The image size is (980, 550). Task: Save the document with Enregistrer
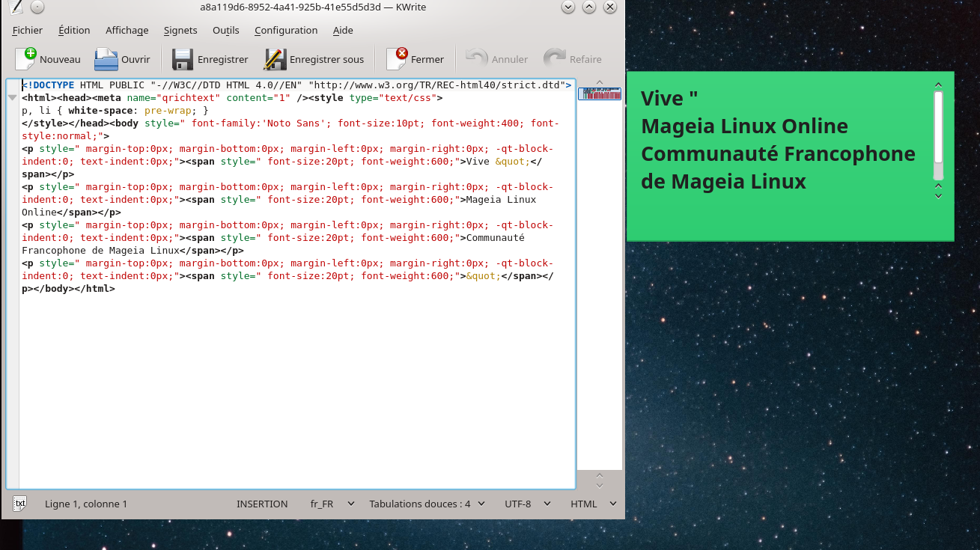click(210, 59)
